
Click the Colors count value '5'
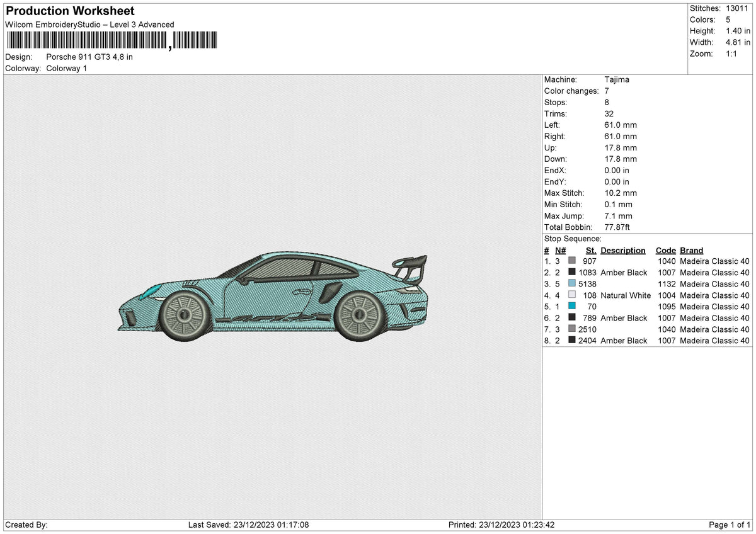click(x=728, y=20)
